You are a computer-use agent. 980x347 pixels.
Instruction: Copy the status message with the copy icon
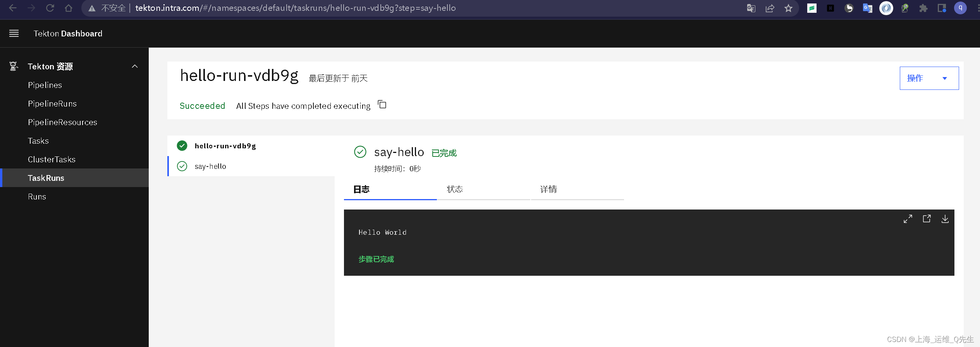pyautogui.click(x=382, y=105)
